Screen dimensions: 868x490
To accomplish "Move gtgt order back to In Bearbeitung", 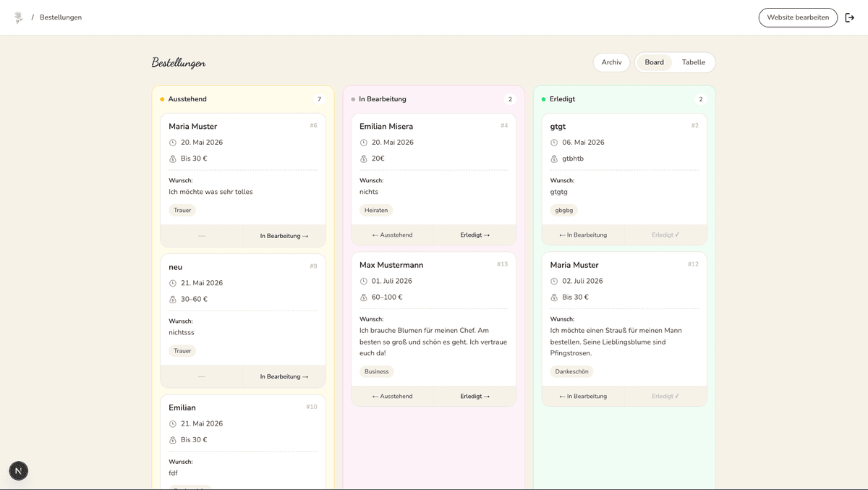I will click(x=583, y=235).
